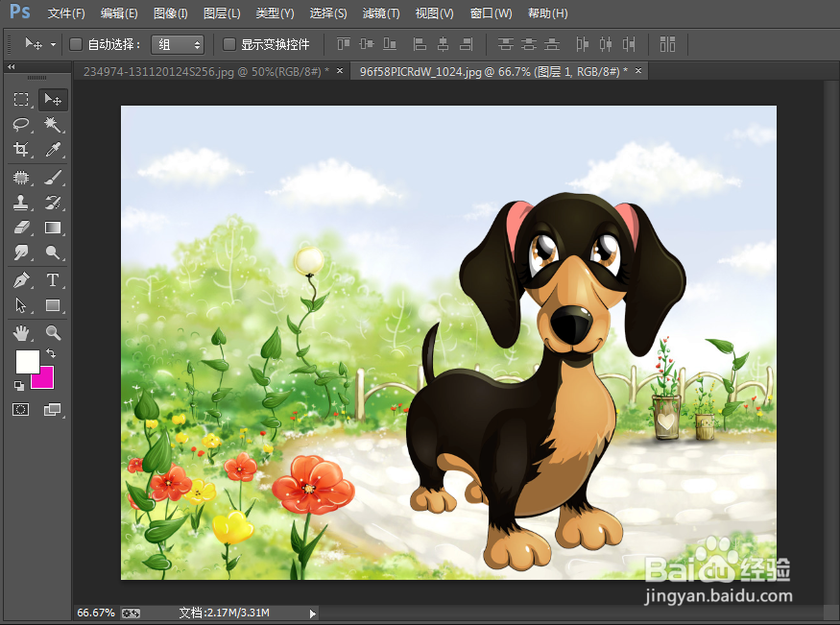
Task: Select the Eraser tool
Action: (x=21, y=228)
